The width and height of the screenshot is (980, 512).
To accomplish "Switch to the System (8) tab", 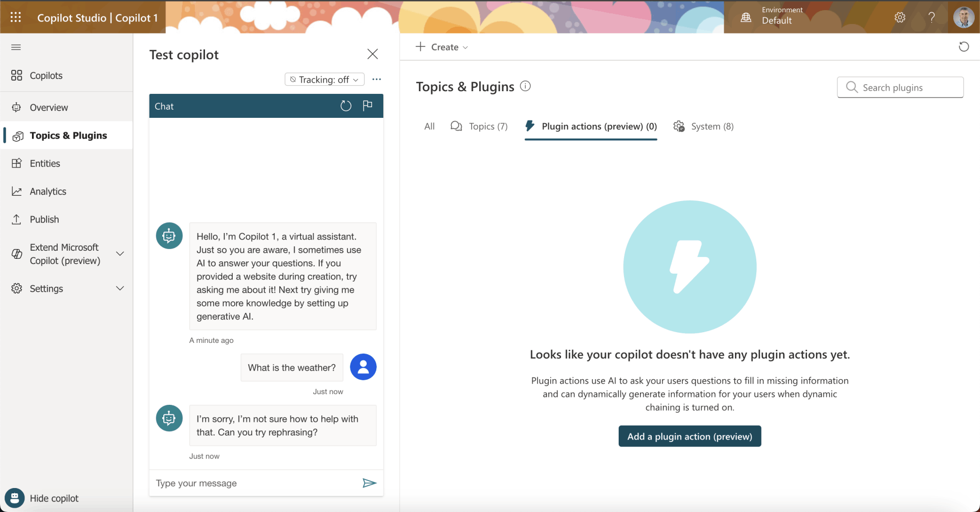I will [x=704, y=126].
